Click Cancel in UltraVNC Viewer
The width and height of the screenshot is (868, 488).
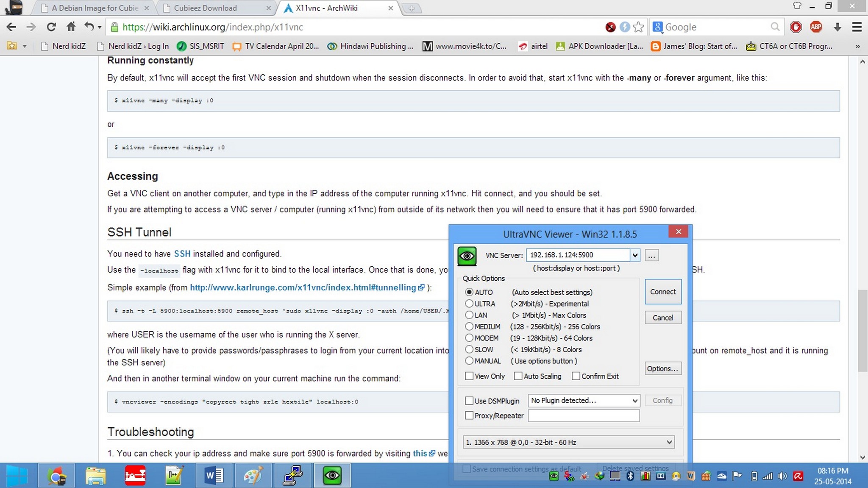663,318
